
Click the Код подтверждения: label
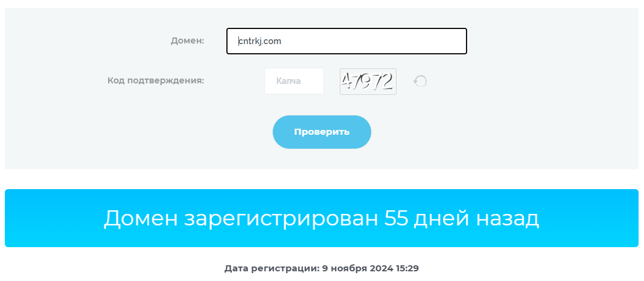[156, 80]
